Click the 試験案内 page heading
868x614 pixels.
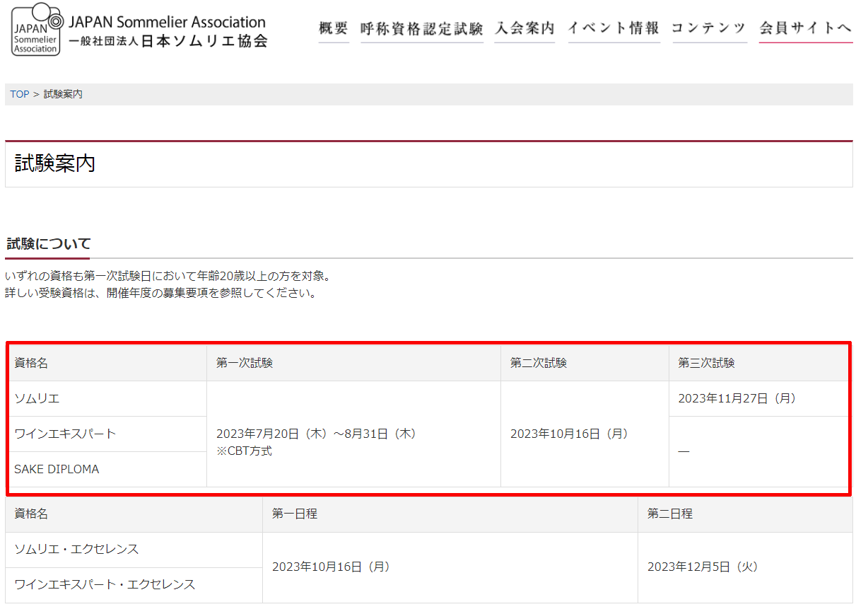(x=55, y=163)
